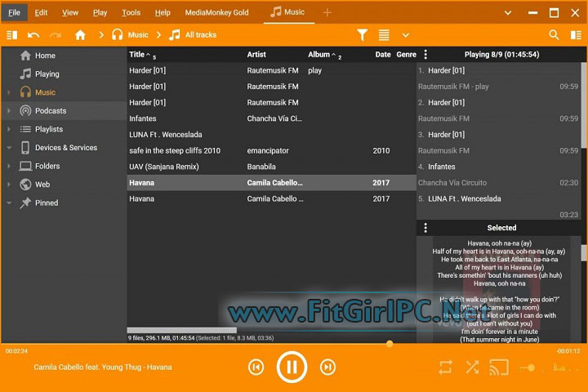The height and width of the screenshot is (392, 588).
Task: Open the View menu
Action: click(x=70, y=12)
